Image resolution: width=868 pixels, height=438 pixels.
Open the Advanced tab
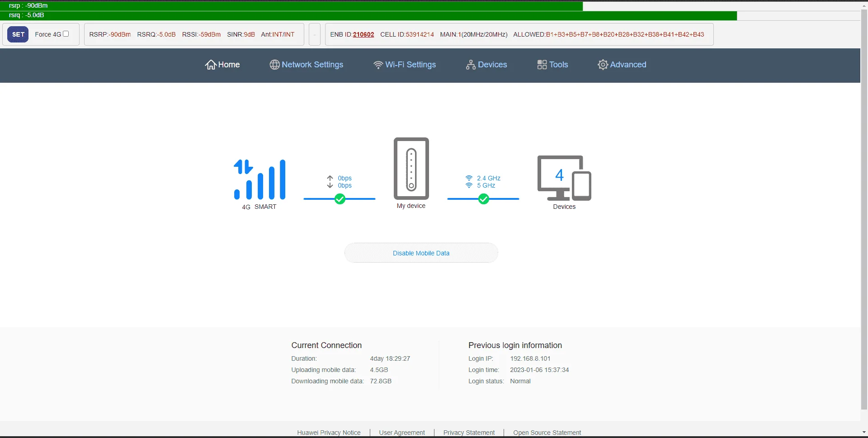[x=628, y=65]
